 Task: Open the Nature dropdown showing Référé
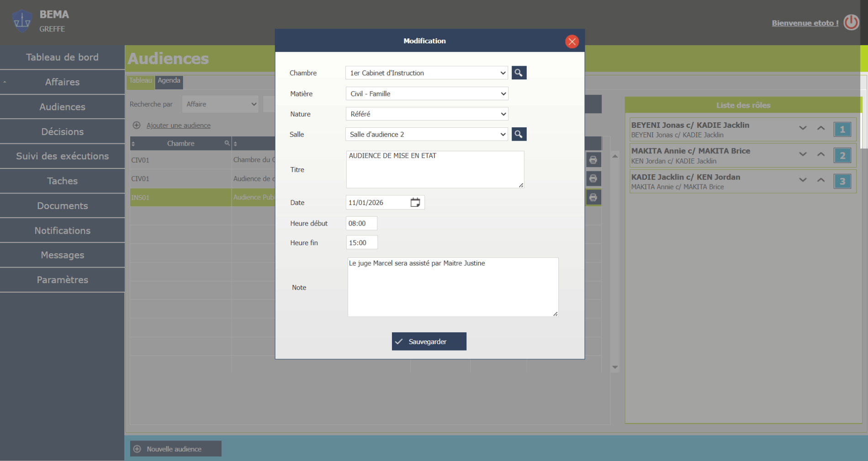427,114
